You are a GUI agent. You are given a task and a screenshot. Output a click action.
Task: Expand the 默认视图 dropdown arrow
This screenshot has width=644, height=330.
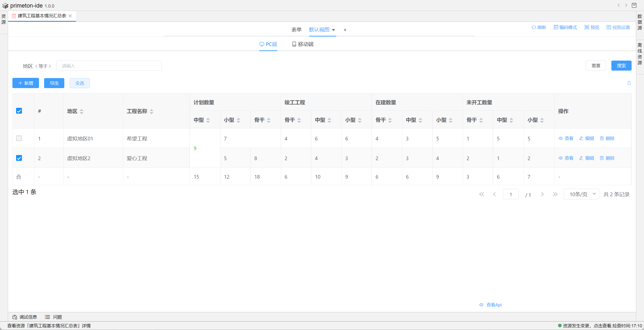click(333, 30)
